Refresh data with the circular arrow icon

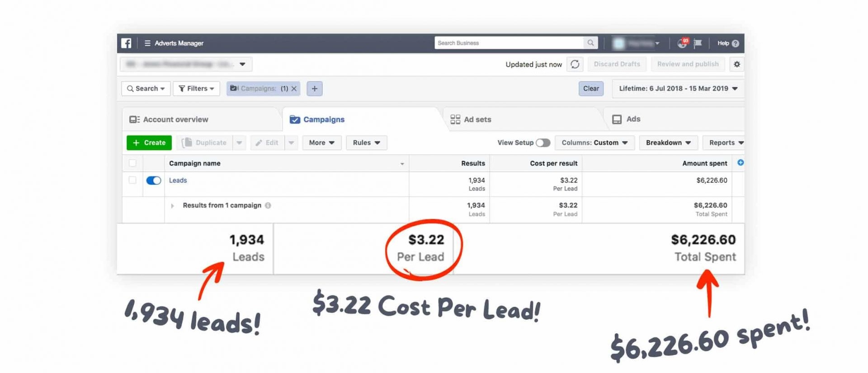click(575, 64)
